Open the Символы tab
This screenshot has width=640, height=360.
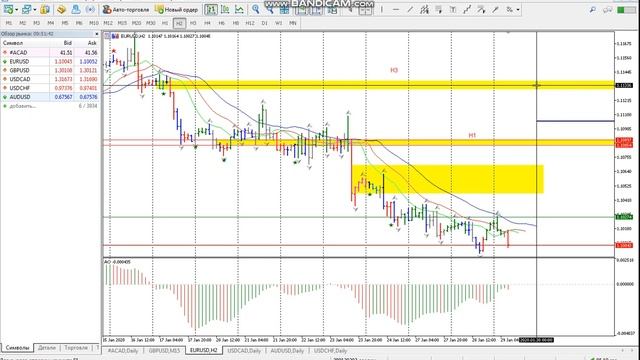pyautogui.click(x=18, y=348)
